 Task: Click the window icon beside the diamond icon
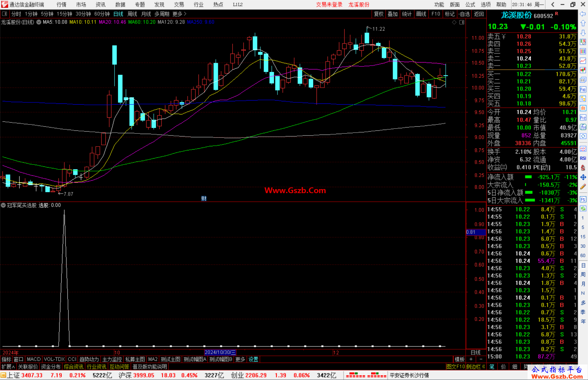462,22
